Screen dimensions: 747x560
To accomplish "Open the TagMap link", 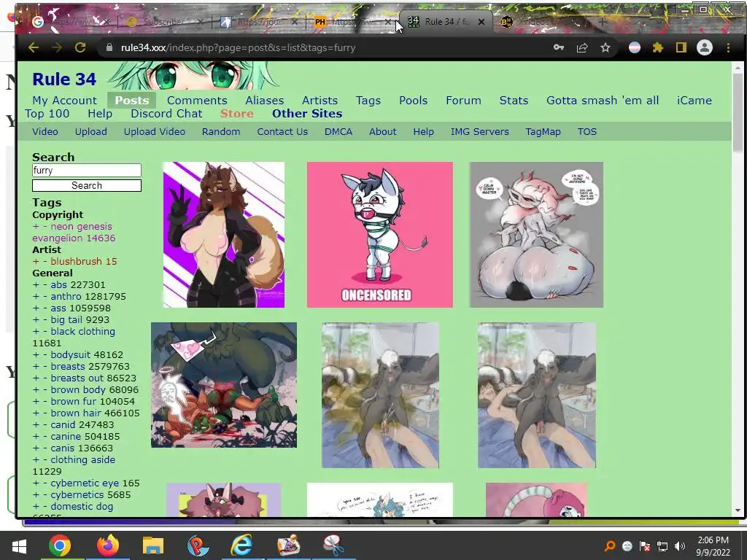I will click(x=543, y=132).
